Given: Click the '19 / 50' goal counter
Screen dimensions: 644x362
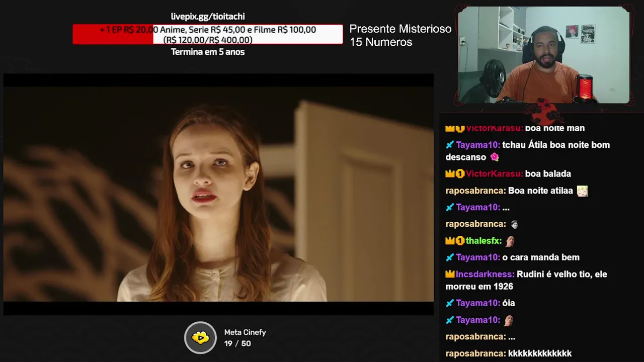Looking at the screenshot, I should click(237, 343).
